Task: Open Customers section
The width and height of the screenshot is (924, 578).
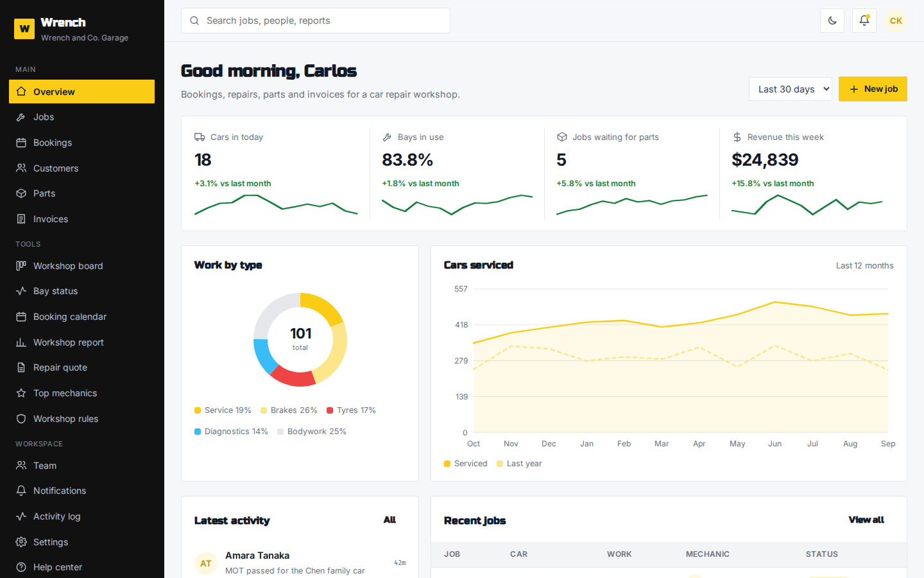Action: point(81,168)
